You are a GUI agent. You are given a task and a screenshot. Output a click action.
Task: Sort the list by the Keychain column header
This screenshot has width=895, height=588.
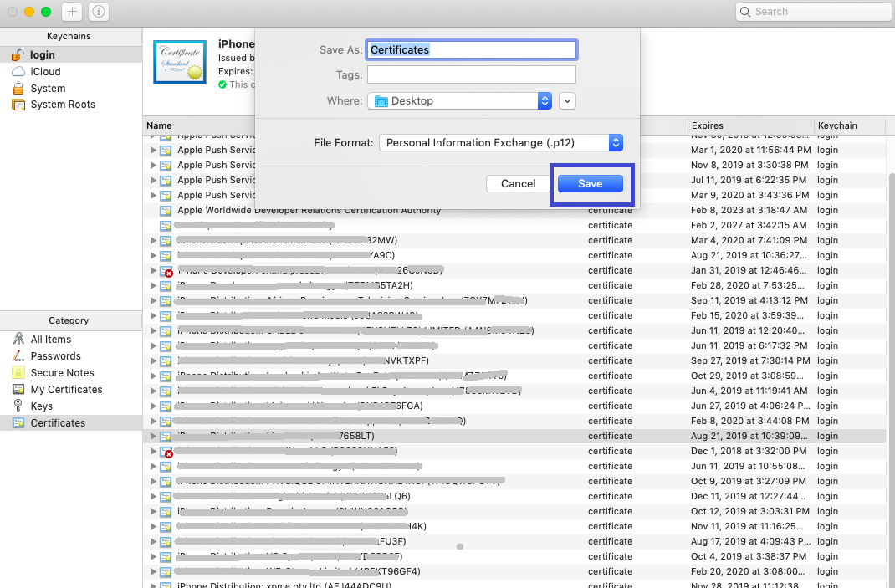tap(851, 125)
